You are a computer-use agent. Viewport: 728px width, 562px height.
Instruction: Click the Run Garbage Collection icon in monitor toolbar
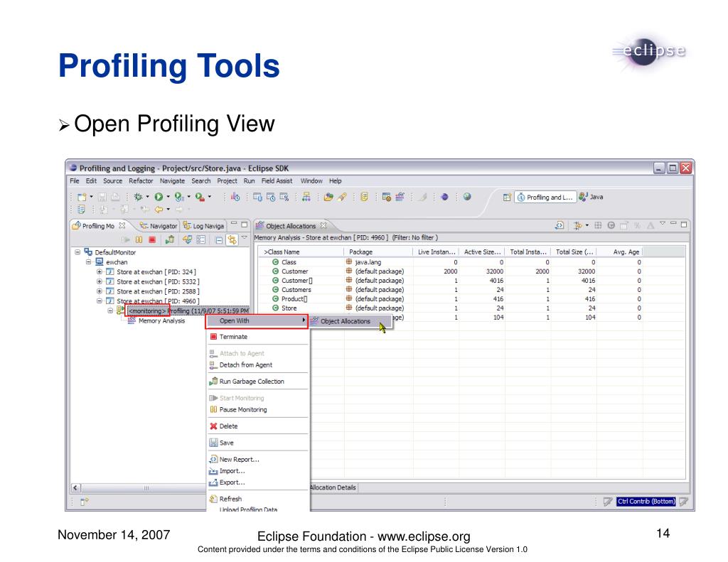tap(170, 239)
